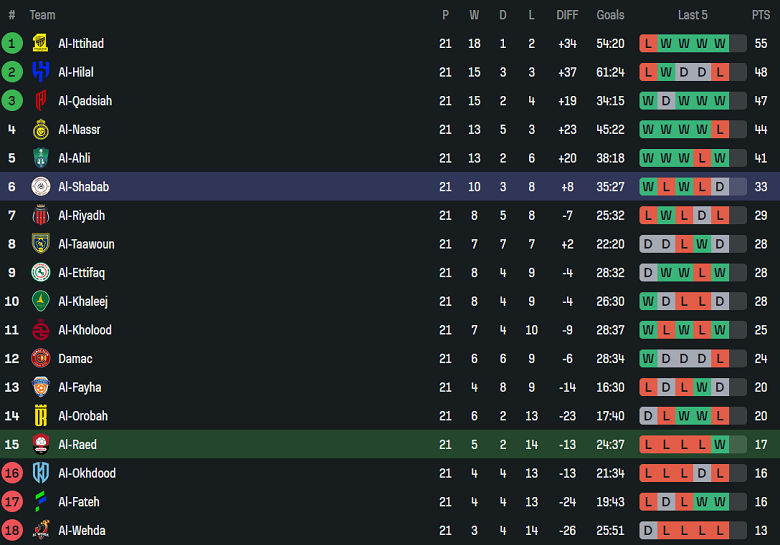Click the DIFF column header
The width and height of the screenshot is (780, 545).
(567, 15)
